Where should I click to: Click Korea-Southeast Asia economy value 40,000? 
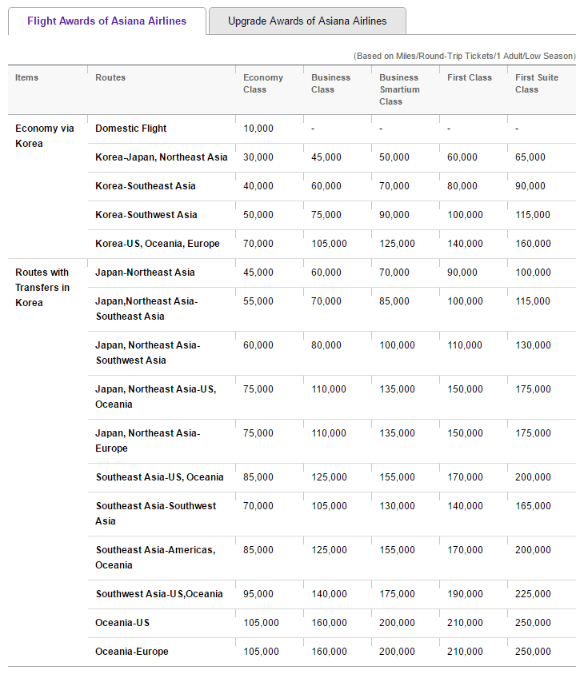258,186
